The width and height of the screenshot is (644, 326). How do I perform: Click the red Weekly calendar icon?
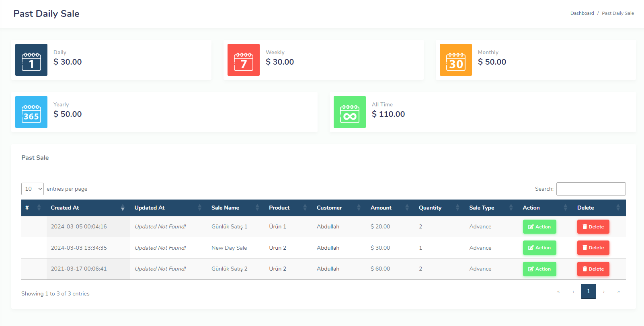pyautogui.click(x=244, y=60)
